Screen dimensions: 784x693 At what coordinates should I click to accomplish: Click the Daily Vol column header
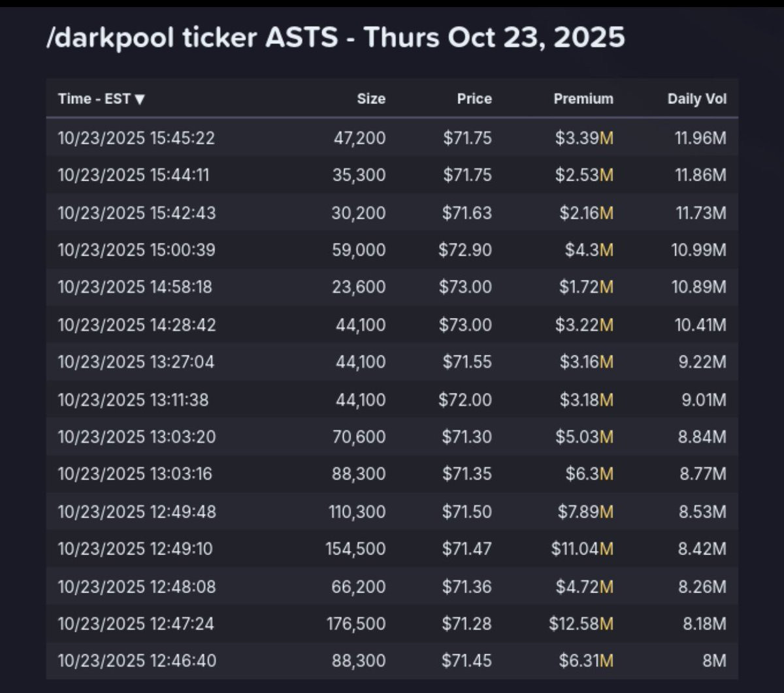[697, 99]
